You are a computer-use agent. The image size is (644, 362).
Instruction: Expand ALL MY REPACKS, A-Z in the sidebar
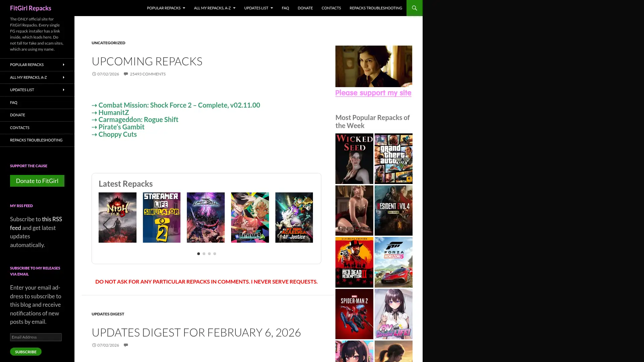(37, 77)
